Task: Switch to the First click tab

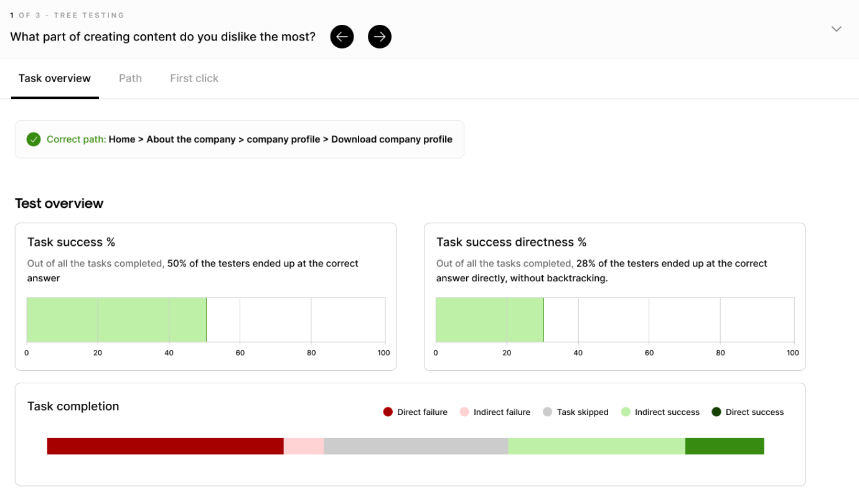Action: [x=194, y=78]
